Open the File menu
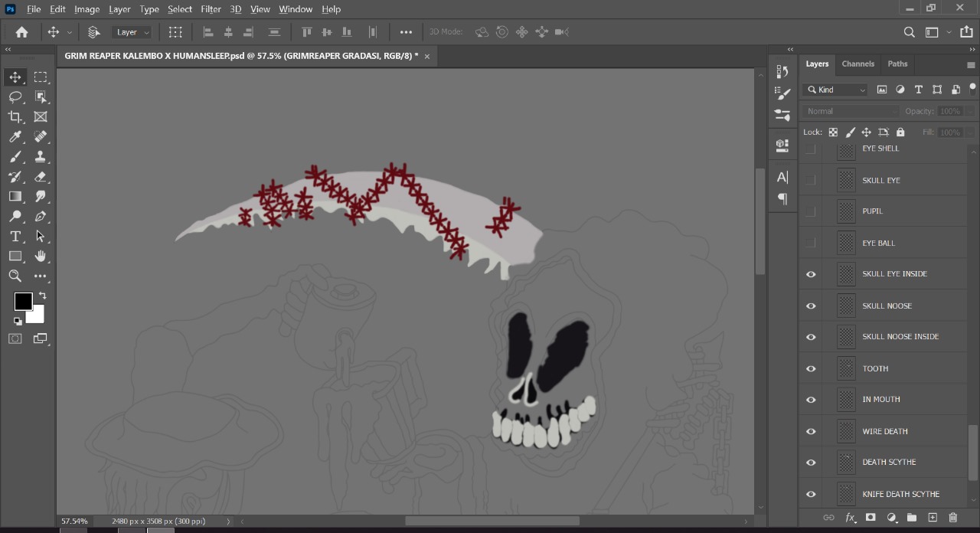The image size is (980, 533). (x=34, y=9)
